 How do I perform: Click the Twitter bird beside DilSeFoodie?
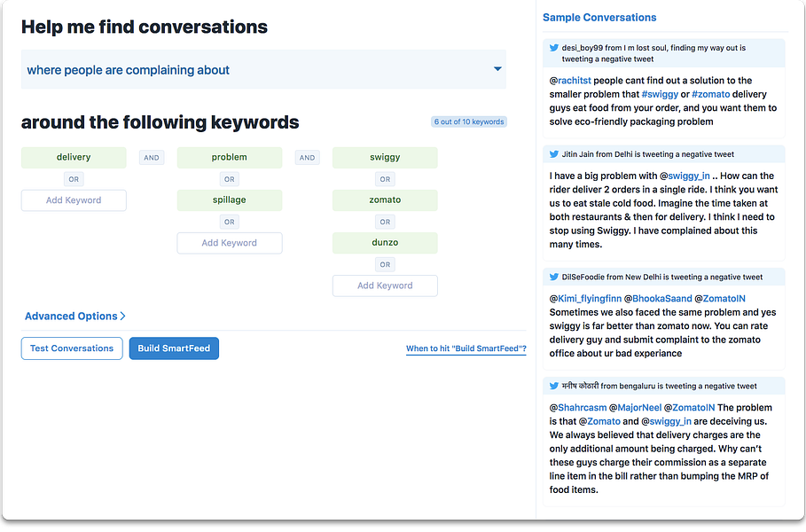click(x=553, y=277)
